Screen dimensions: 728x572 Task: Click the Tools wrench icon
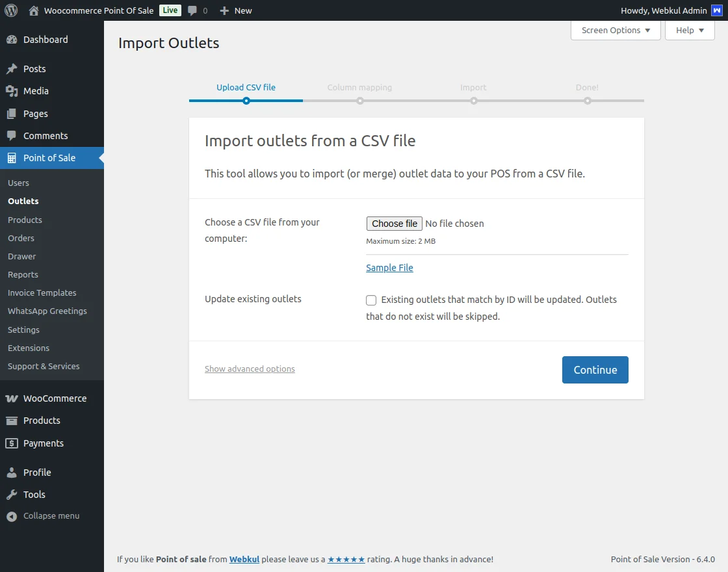coord(12,495)
